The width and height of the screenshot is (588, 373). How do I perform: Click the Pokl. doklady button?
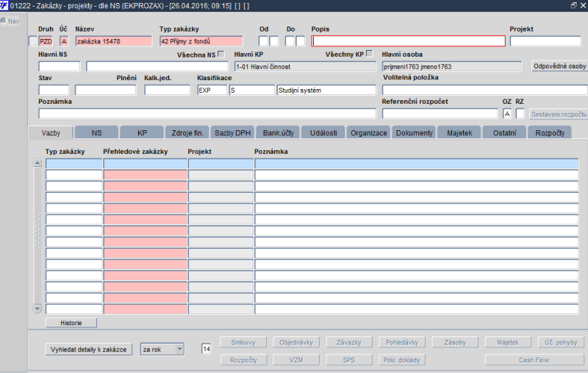pyautogui.click(x=402, y=360)
